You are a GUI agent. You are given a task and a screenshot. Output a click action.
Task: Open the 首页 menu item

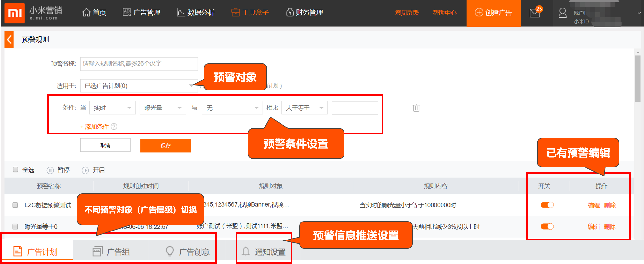tap(94, 13)
